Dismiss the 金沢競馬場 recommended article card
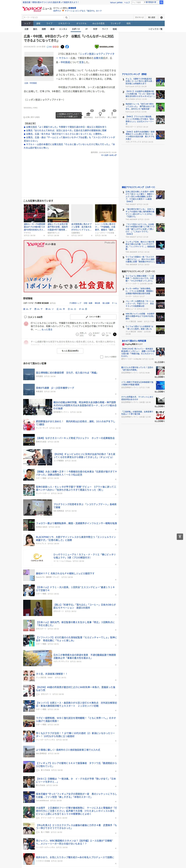Screen dimensions: 186x868 (x=92, y=236)
